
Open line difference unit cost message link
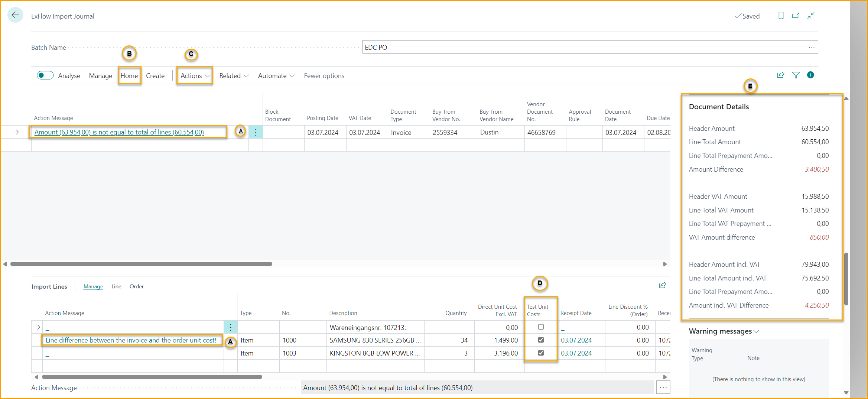coord(131,340)
